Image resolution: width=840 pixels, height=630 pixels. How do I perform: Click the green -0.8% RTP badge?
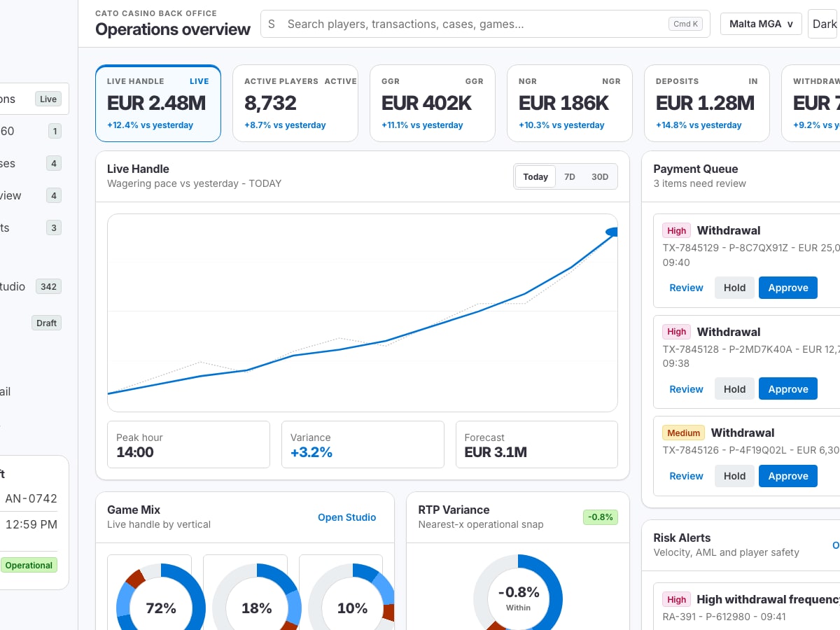pyautogui.click(x=601, y=517)
